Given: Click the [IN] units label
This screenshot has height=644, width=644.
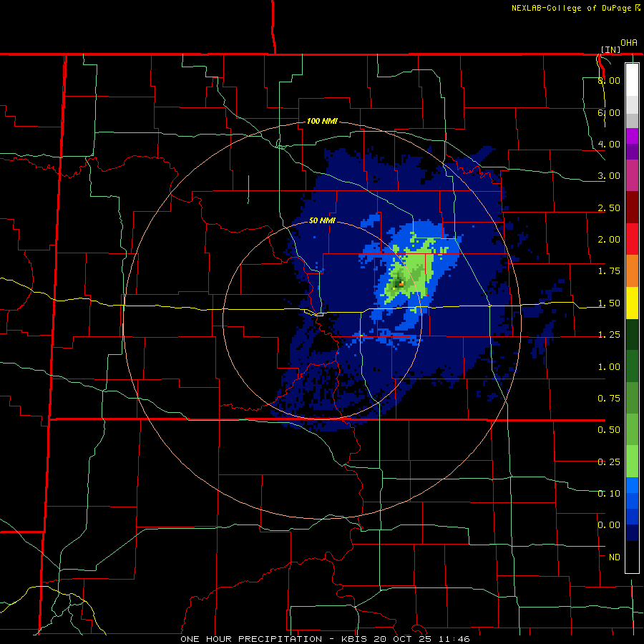Looking at the screenshot, I should (x=611, y=49).
